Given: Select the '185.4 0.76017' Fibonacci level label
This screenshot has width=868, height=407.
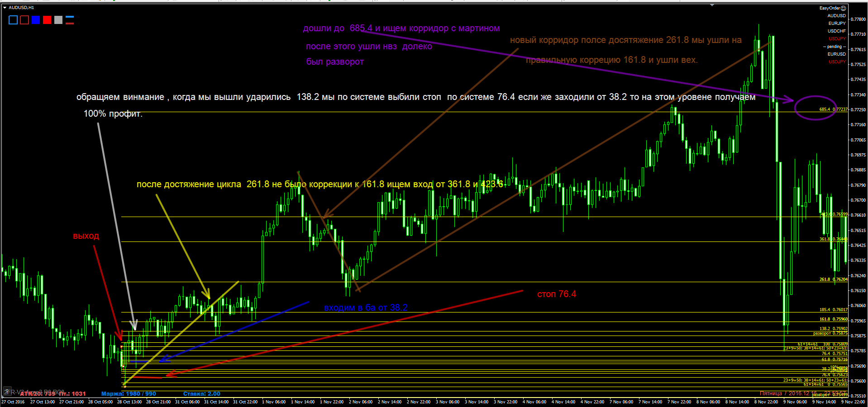Looking at the screenshot, I should click(833, 310).
